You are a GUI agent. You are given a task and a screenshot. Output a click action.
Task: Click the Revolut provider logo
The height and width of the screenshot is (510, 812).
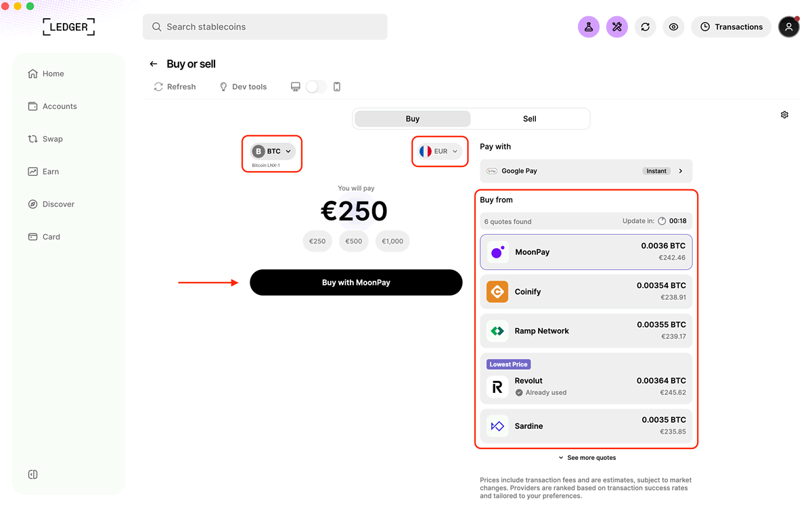click(497, 387)
